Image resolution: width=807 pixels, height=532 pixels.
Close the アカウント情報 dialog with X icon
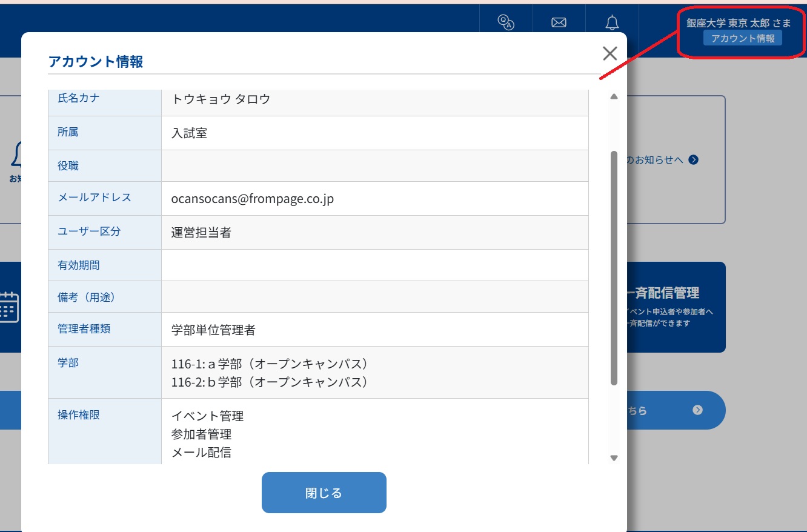[610, 53]
